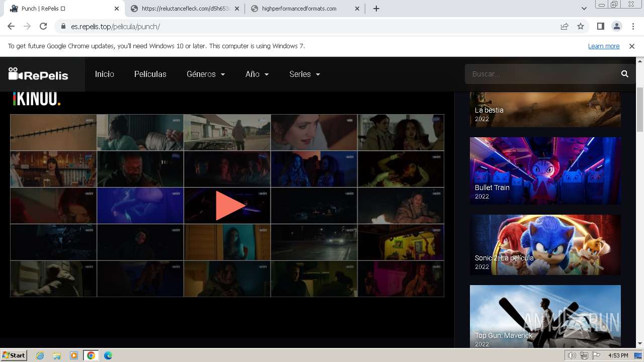
Task: Share this page icon in address bar
Action: click(565, 26)
